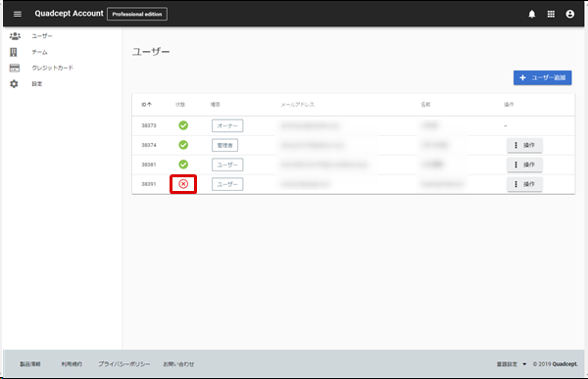Open the apps grid launcher
This screenshot has height=379, width=588.
coord(551,14)
